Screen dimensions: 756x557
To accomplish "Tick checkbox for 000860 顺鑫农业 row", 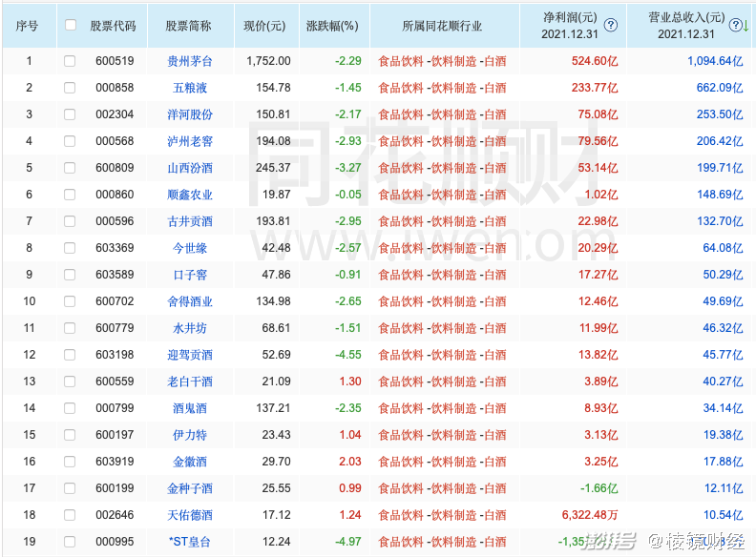I will click(x=70, y=195).
